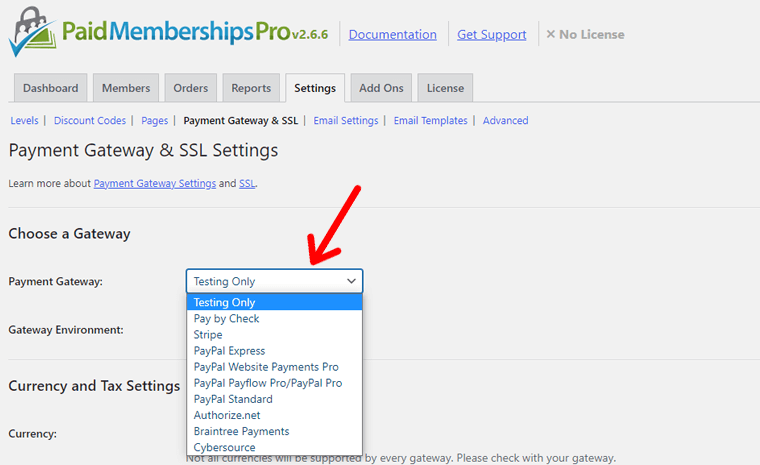Switch to the Orders tab

click(x=190, y=88)
